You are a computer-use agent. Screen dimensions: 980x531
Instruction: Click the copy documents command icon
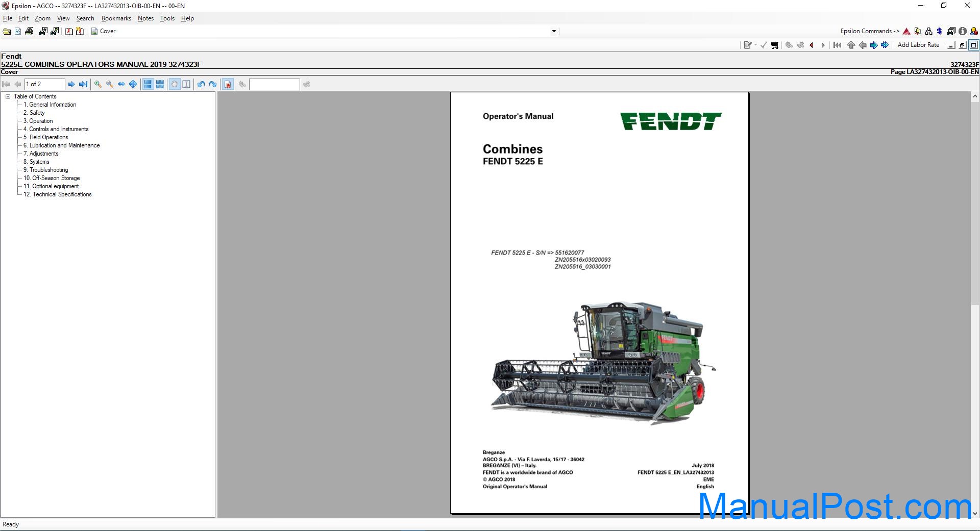pos(918,31)
